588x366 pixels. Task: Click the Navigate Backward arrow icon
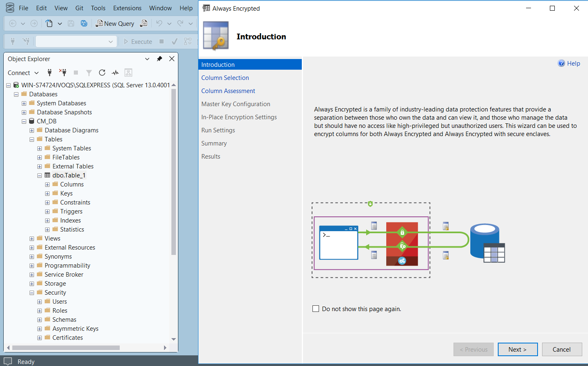pyautogui.click(x=13, y=23)
